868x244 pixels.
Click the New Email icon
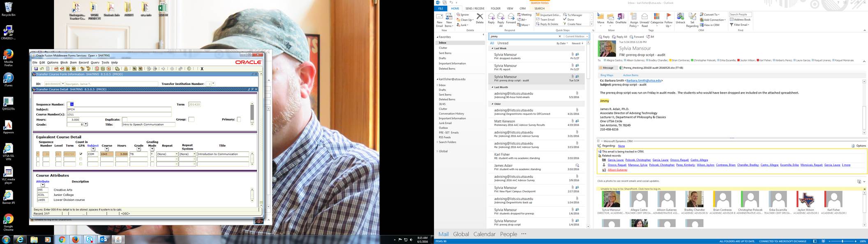tap(439, 19)
